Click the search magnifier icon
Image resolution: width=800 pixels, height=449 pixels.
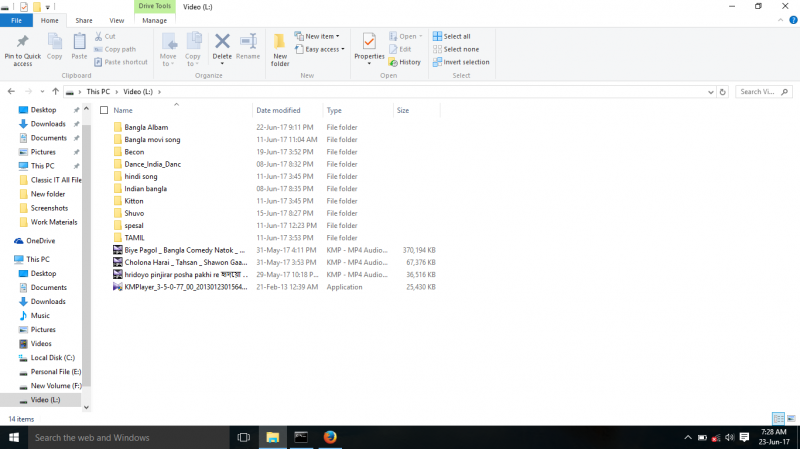pos(785,92)
